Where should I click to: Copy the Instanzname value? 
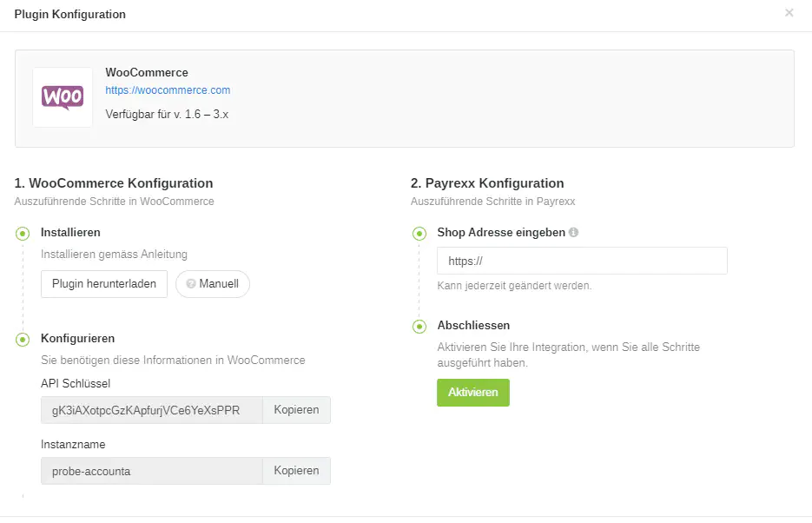(x=296, y=471)
